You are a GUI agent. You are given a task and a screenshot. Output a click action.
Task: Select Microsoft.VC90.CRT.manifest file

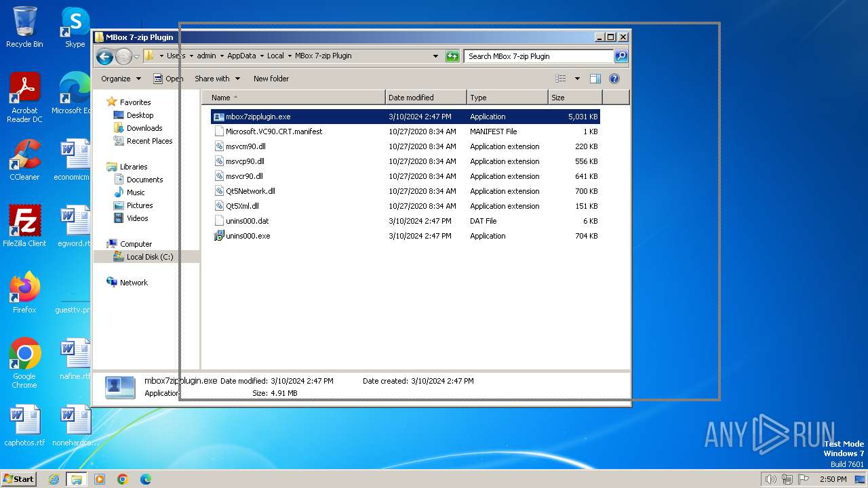(x=405, y=131)
